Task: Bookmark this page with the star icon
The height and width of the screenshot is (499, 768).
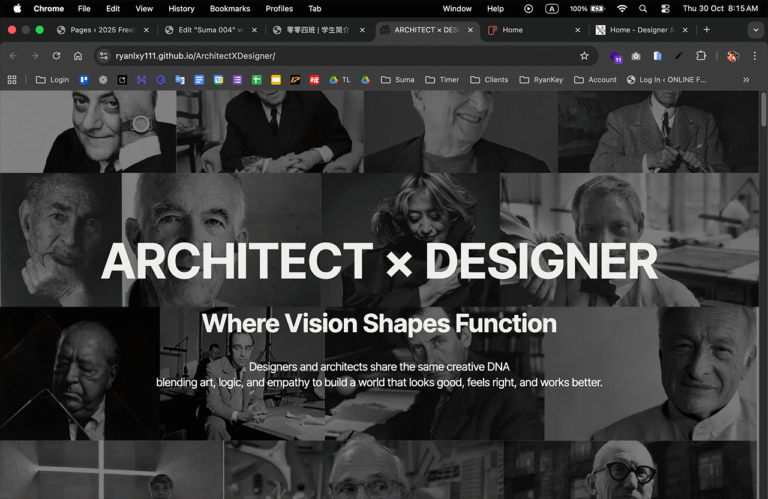Action: (584, 56)
